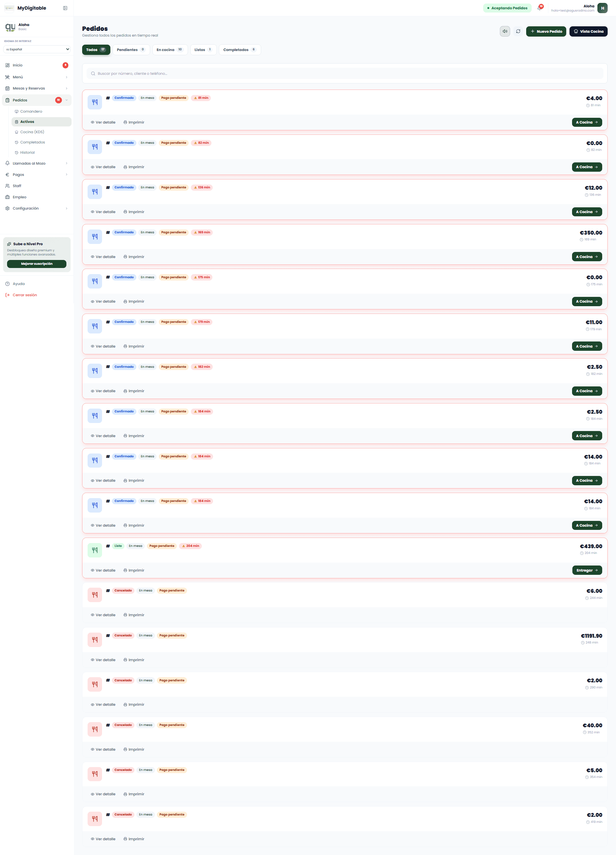Switch to the Completados tab
616x855 pixels.
click(240, 50)
